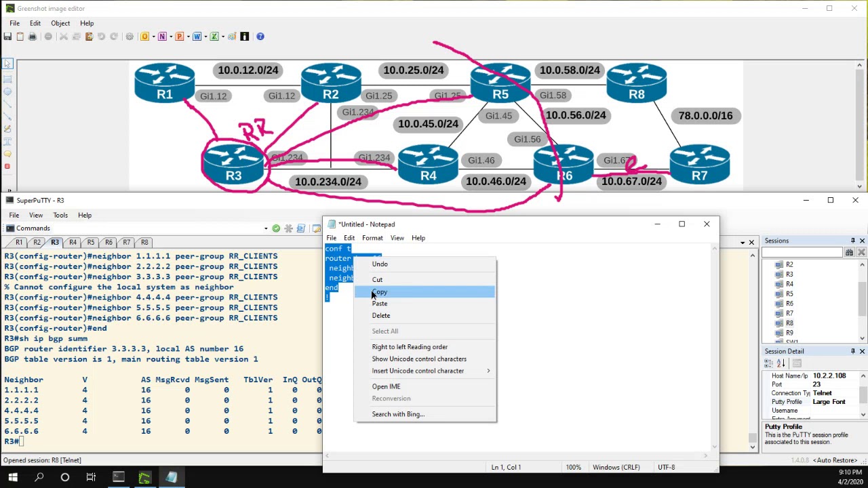Select session R2 in Sessions tree
Image resolution: width=868 pixels, height=488 pixels.
point(789,265)
